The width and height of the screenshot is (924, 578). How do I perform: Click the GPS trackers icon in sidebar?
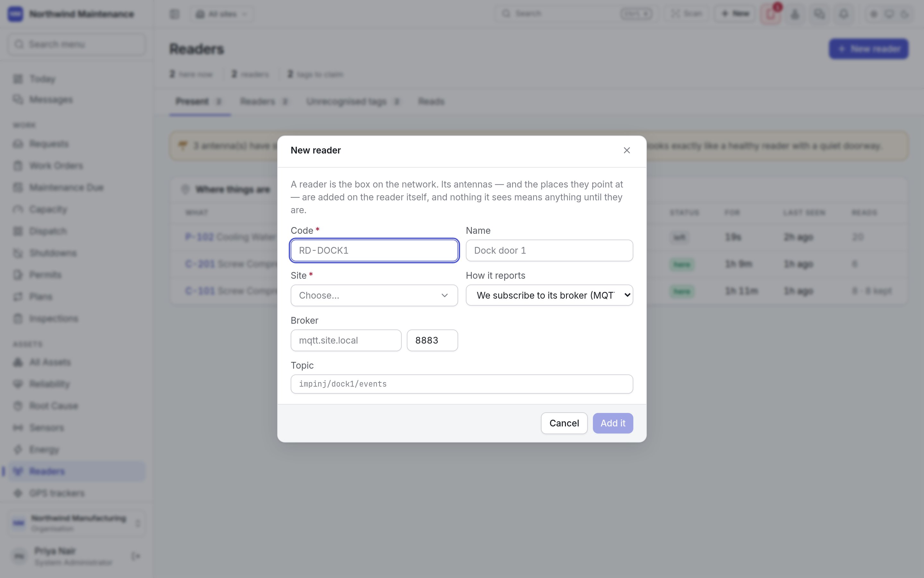click(18, 493)
